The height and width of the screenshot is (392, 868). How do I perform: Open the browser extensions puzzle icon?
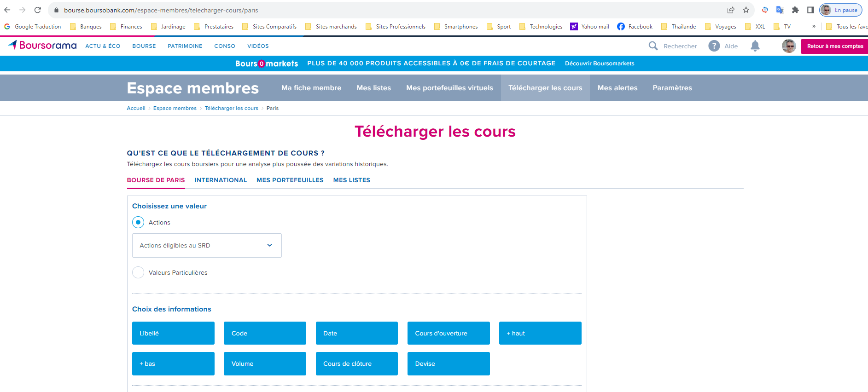point(795,10)
